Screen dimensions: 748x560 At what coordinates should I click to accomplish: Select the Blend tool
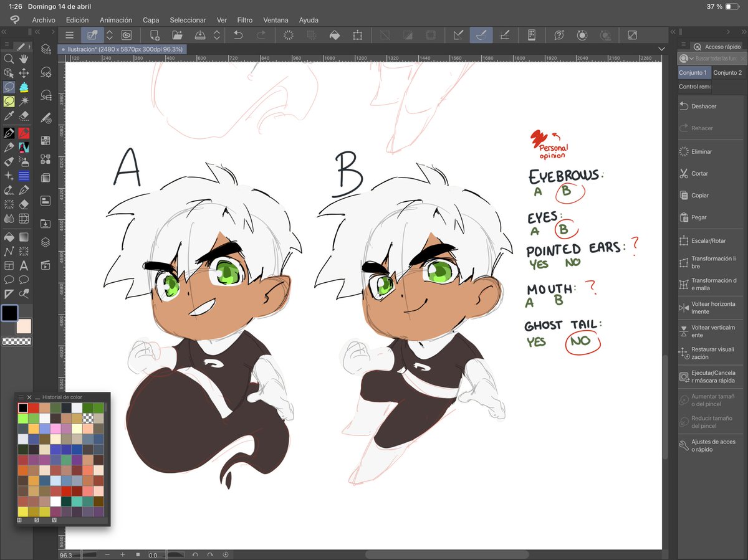(x=9, y=219)
